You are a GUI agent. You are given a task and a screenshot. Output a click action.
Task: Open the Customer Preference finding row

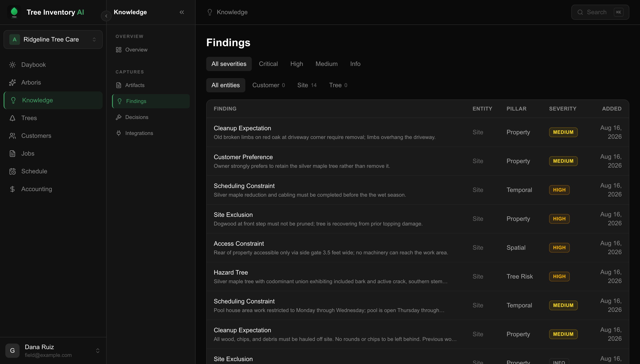(418, 161)
